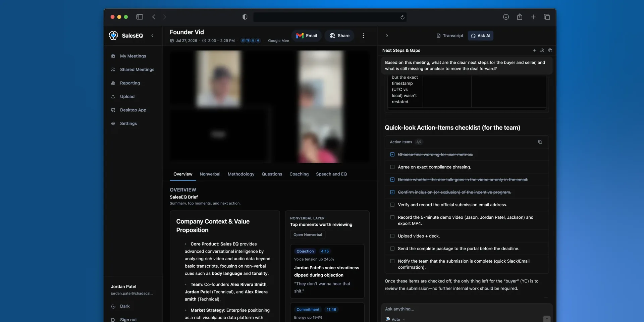
Task: Click the participant avatars group
Action: pos(250,41)
